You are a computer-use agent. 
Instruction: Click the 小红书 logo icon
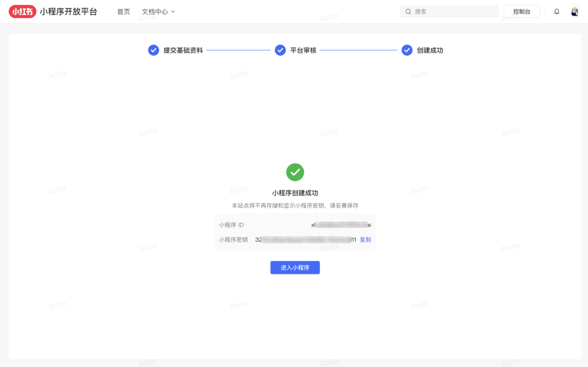[x=23, y=11]
